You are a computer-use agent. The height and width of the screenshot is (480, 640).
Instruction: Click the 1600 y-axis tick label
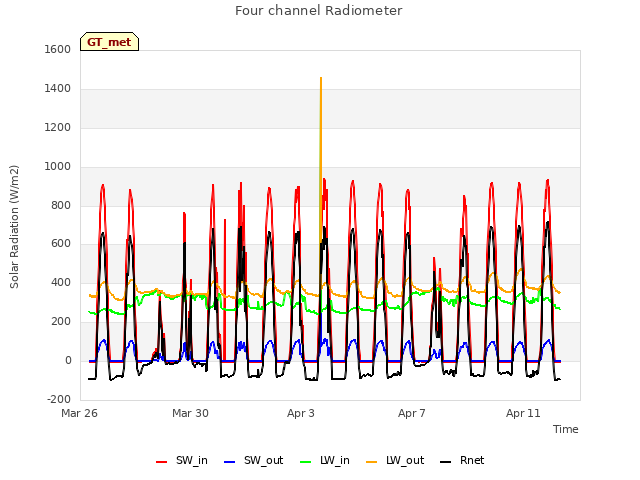58,49
